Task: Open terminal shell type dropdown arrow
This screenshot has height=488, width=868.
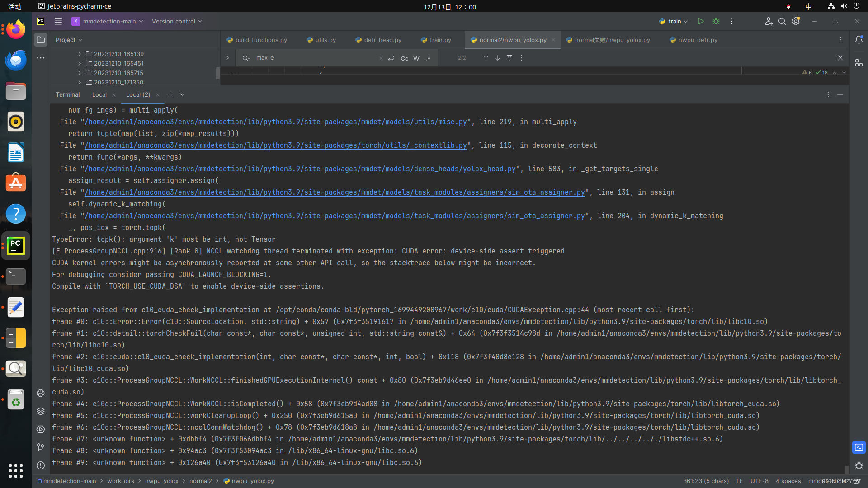Action: [182, 94]
